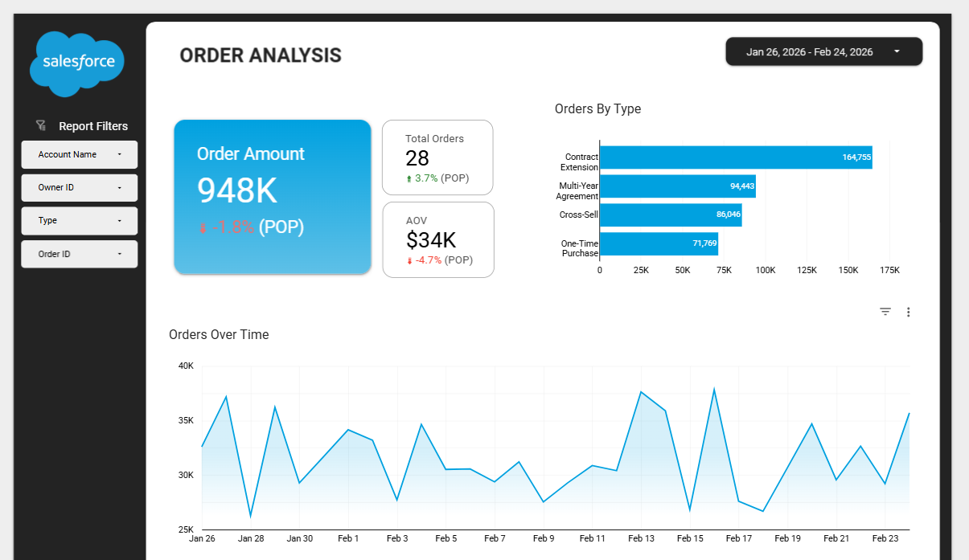The width and height of the screenshot is (969, 560).
Task: Select the Contract Extension bar
Action: click(x=735, y=157)
